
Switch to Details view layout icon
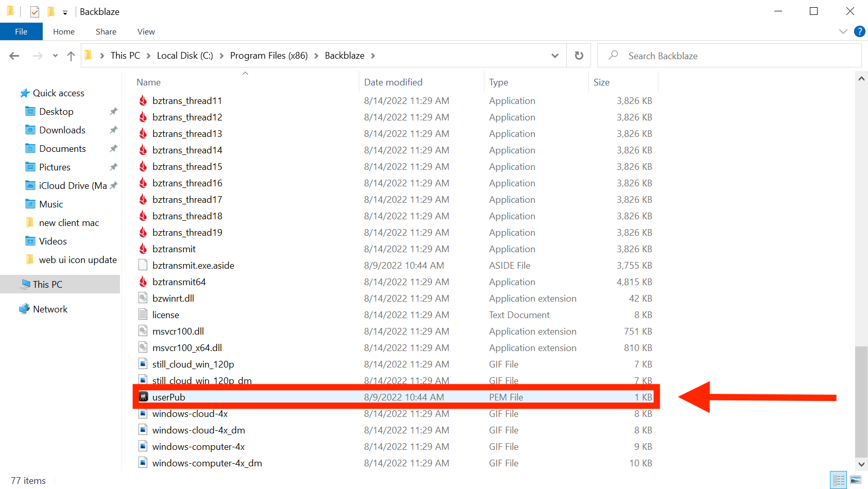click(x=839, y=480)
